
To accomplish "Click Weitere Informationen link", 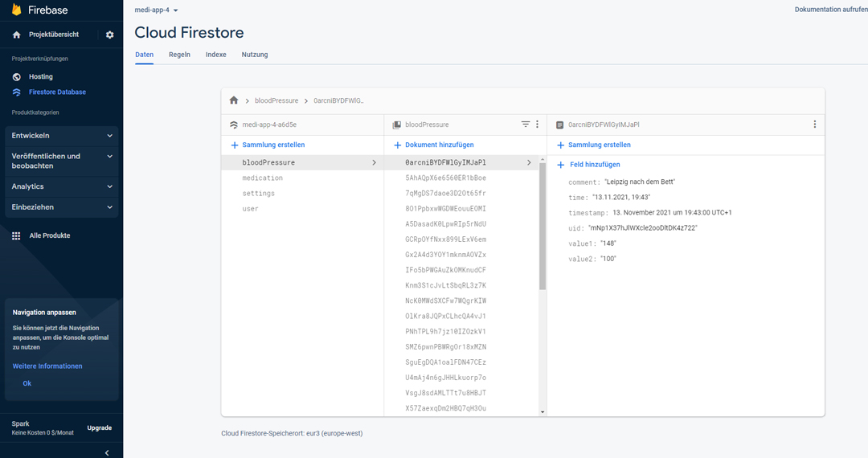I will tap(47, 366).
